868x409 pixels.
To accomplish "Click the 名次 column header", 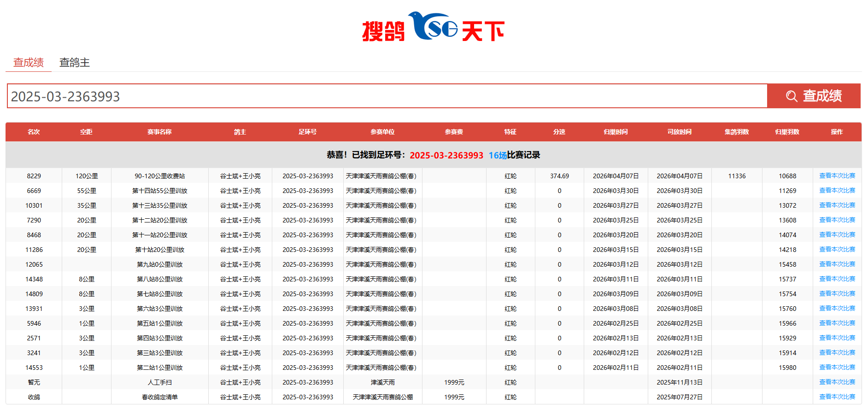I will point(34,132).
